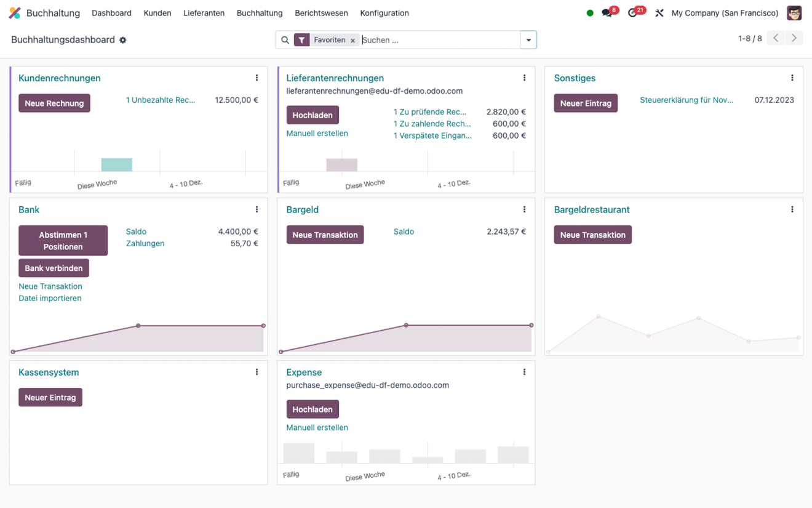Image resolution: width=812 pixels, height=508 pixels.
Task: Click Hochladen in Lieferantenrechnungen card
Action: click(312, 115)
